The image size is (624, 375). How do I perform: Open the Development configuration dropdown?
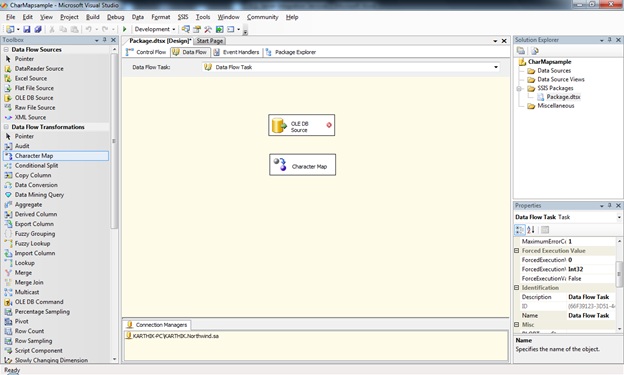[x=174, y=29]
